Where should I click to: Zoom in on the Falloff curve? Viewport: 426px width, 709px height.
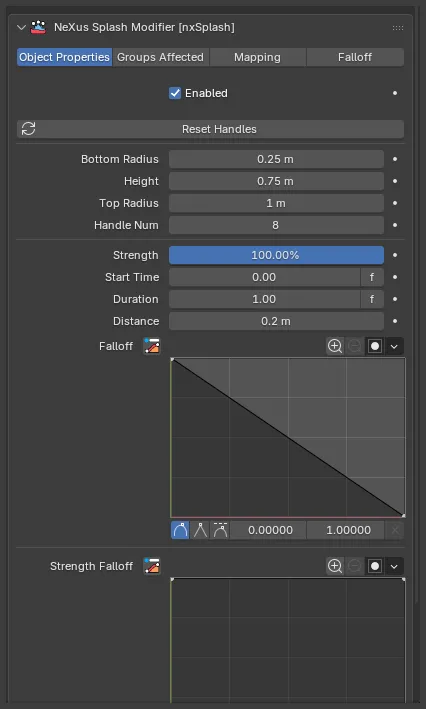click(335, 346)
